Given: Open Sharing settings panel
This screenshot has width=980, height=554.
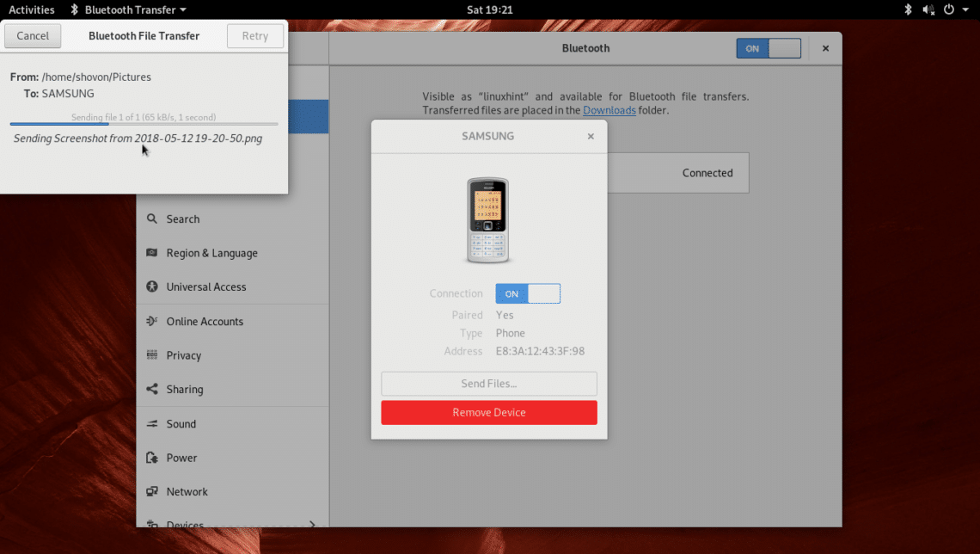Looking at the screenshot, I should tap(232, 389).
